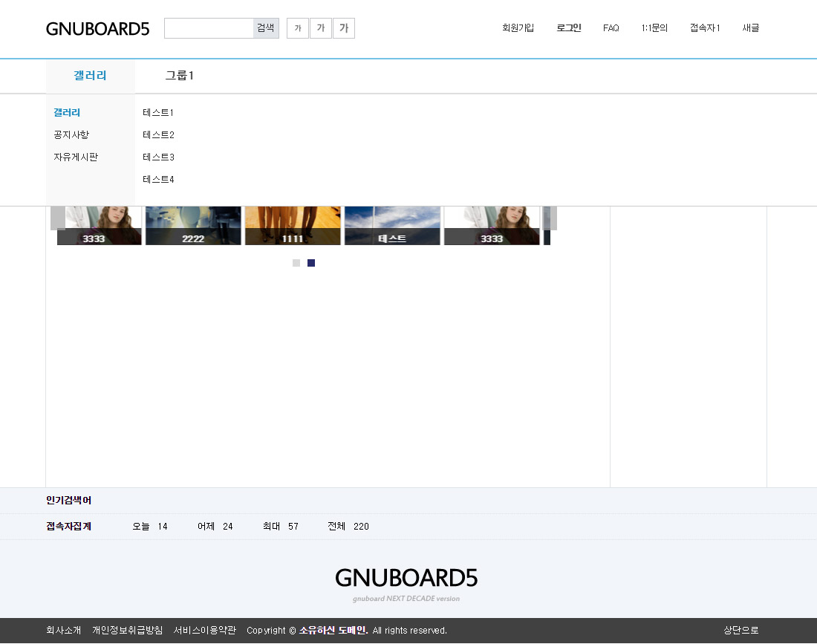Click the small font size 가 button
The image size is (817, 644).
[298, 28]
